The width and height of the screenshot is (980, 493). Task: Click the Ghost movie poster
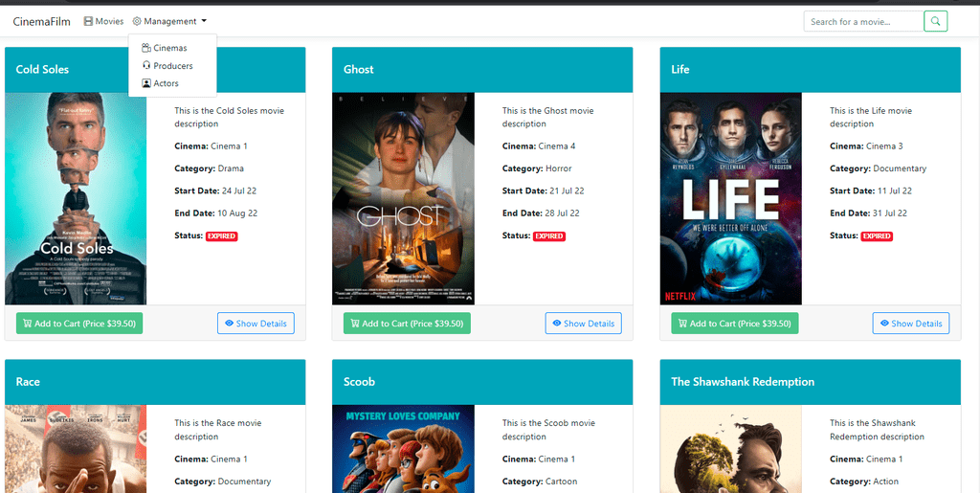(403, 199)
